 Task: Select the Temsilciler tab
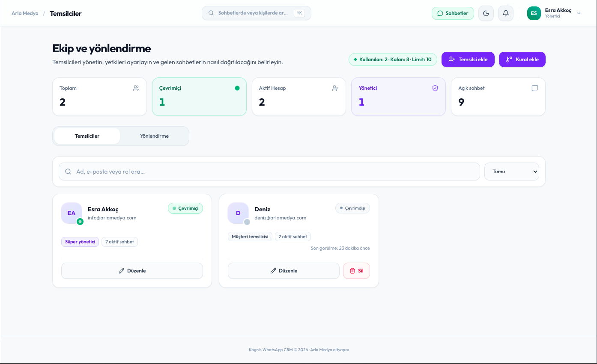click(x=87, y=136)
